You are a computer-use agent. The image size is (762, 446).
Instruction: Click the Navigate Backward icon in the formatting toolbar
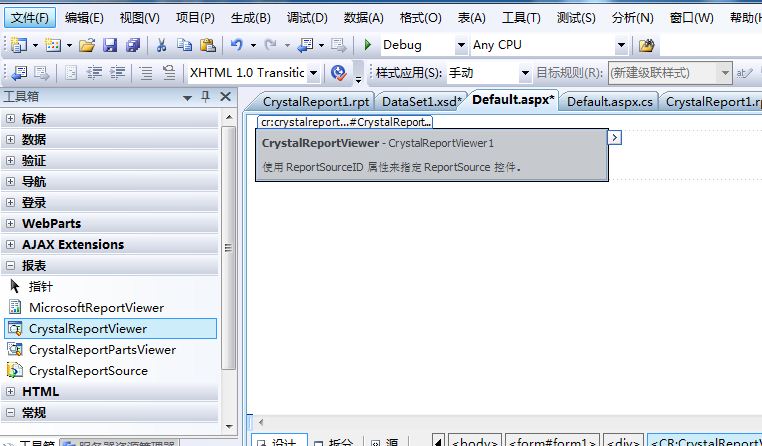click(x=19, y=73)
